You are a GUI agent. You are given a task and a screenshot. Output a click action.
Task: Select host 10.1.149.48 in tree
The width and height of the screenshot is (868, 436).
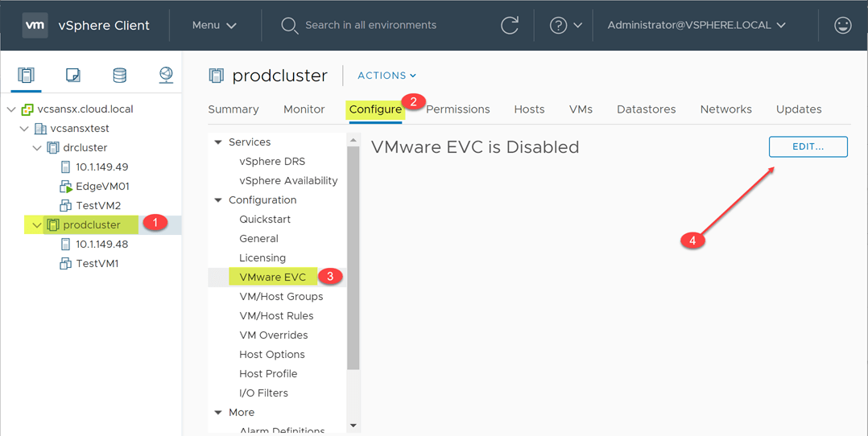click(x=101, y=245)
